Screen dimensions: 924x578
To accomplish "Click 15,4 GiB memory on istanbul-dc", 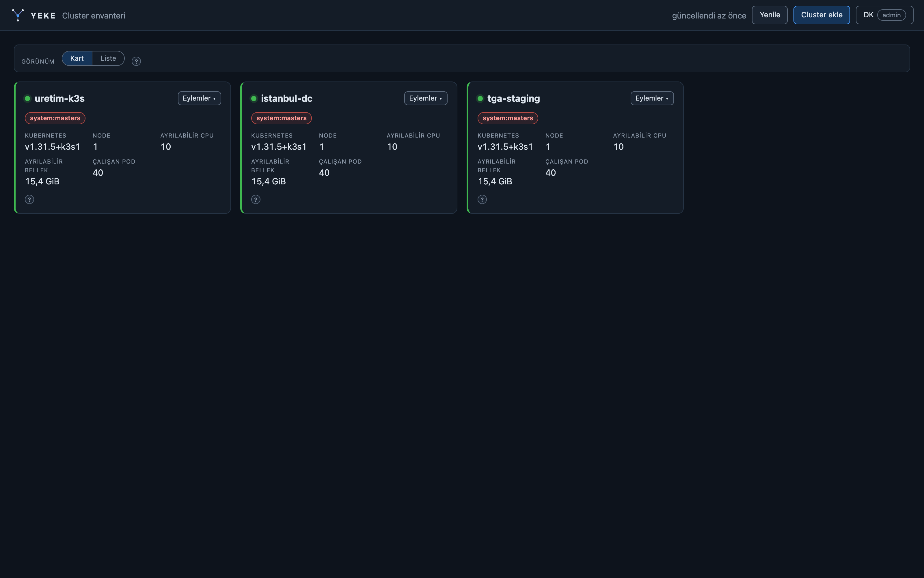I will (x=269, y=181).
